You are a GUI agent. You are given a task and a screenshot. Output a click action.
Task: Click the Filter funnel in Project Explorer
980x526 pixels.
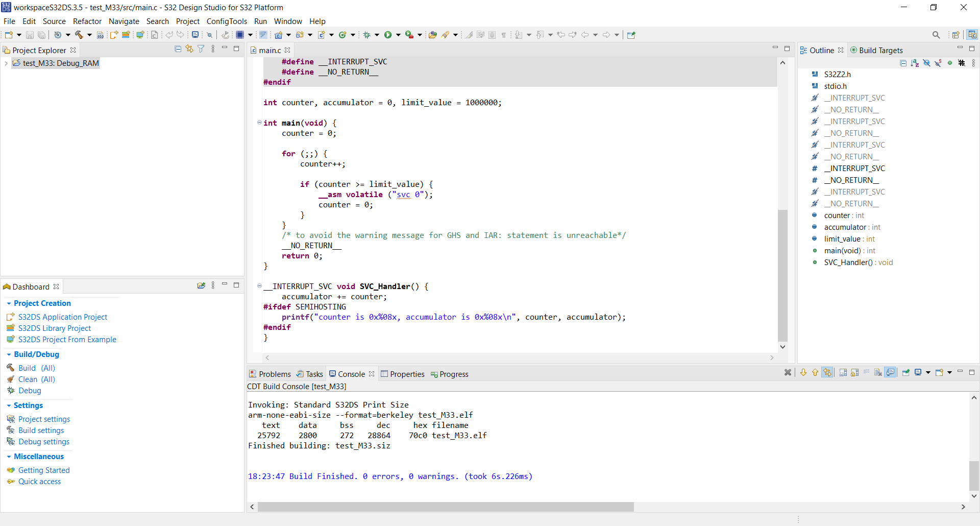[x=201, y=49]
